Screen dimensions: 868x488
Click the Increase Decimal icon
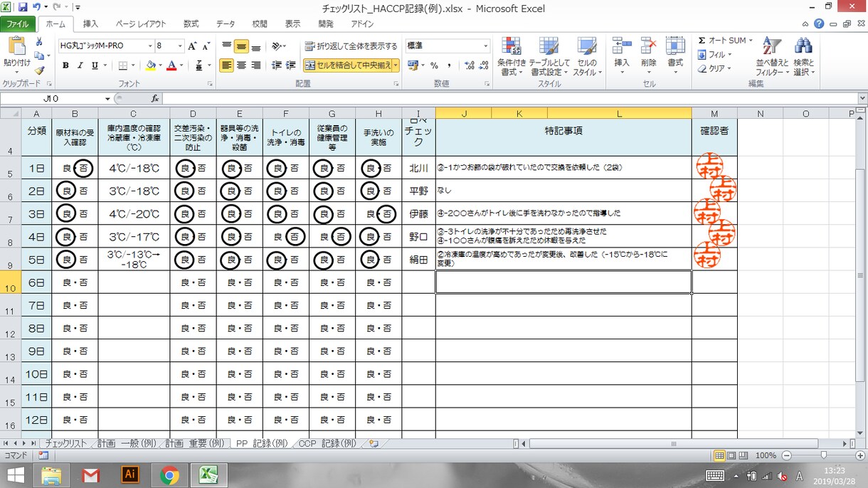click(469, 65)
